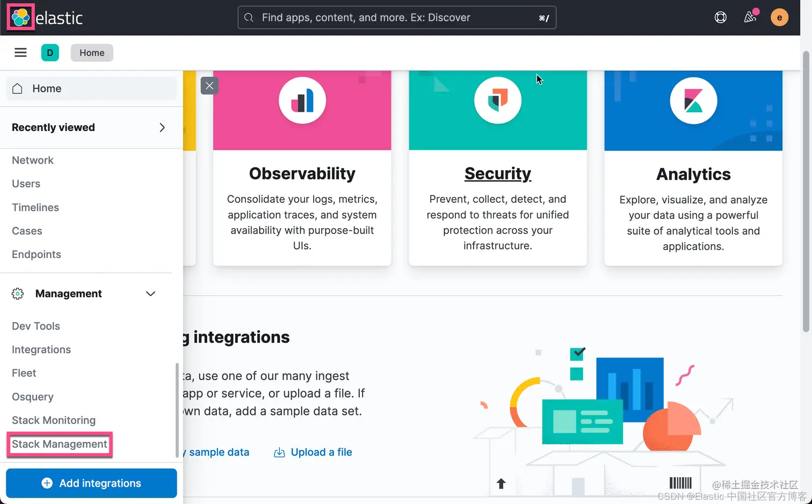The width and height of the screenshot is (812, 504).
Task: Close the side panel with X button
Action: [209, 85]
